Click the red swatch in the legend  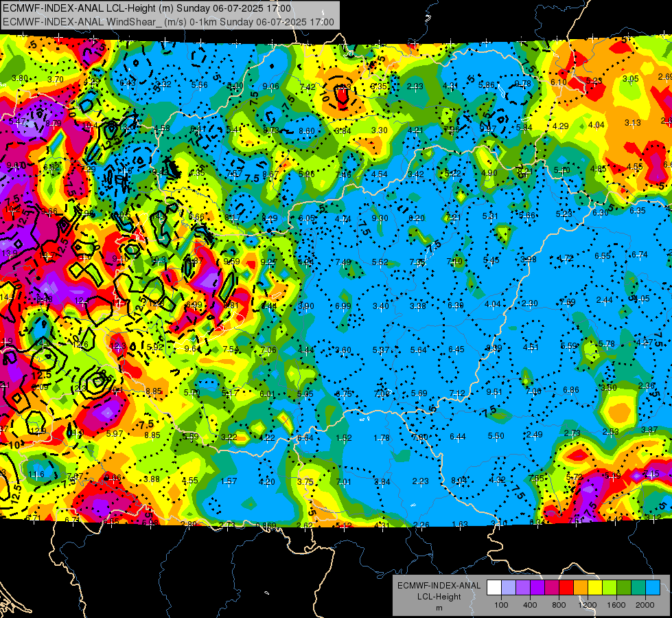[566, 587]
